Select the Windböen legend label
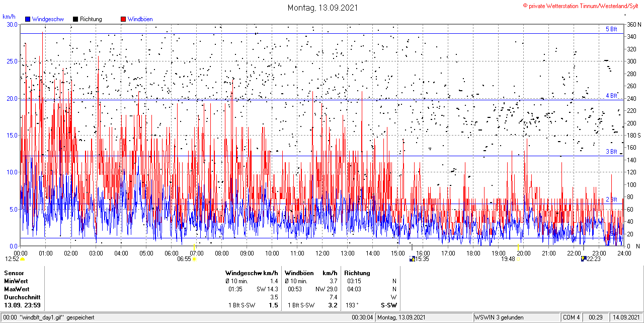Viewport: 644px width, 323px height. [x=140, y=19]
